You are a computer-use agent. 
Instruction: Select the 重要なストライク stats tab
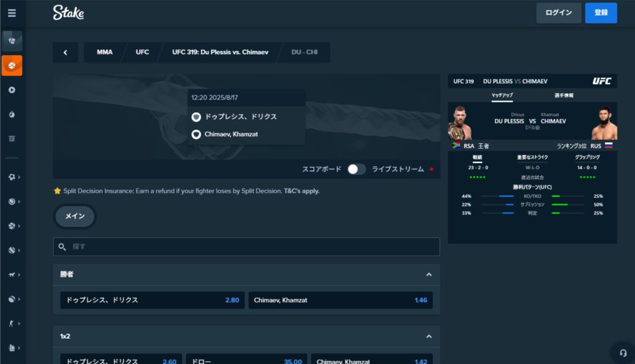[x=532, y=157]
